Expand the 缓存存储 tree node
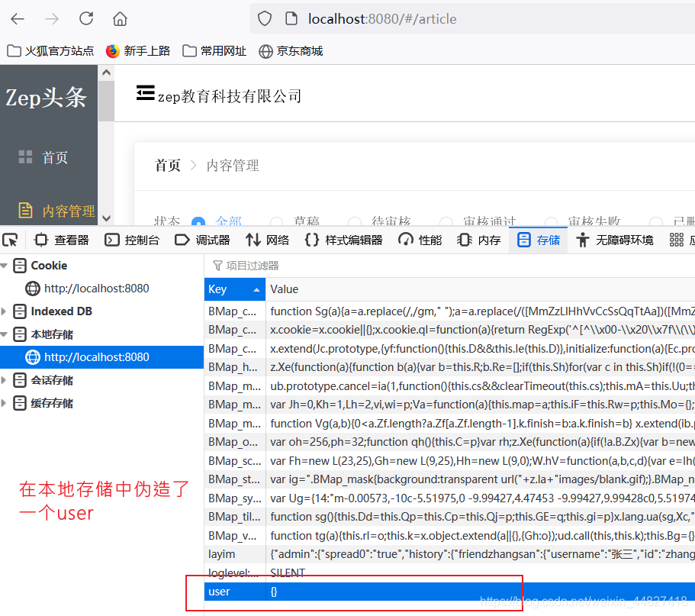Screen dimensions: 695x616 coord(4,403)
